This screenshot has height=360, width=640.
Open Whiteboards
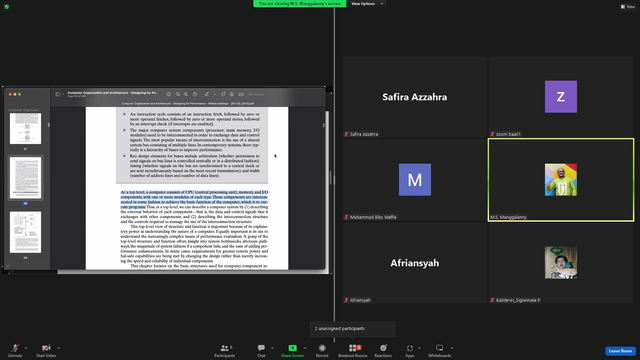[440, 350]
